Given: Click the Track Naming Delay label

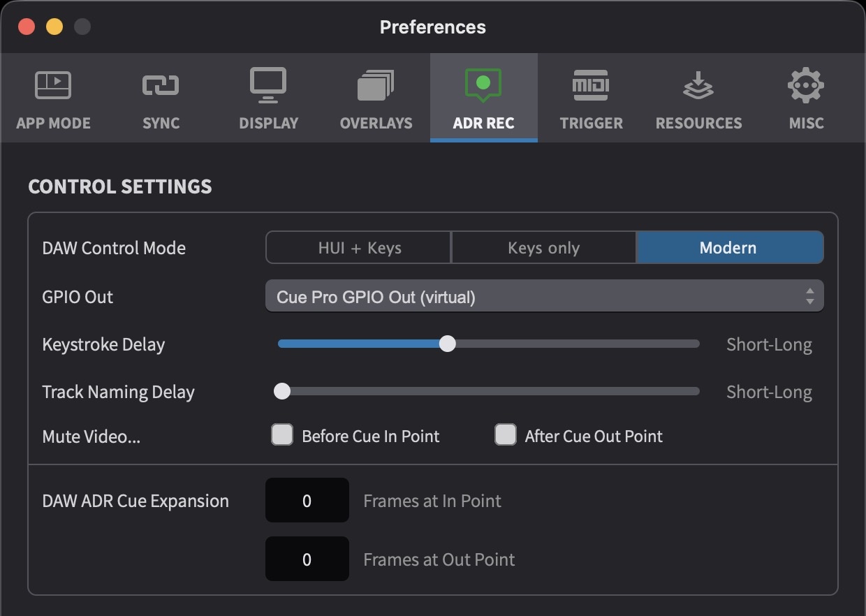Looking at the screenshot, I should click(118, 392).
